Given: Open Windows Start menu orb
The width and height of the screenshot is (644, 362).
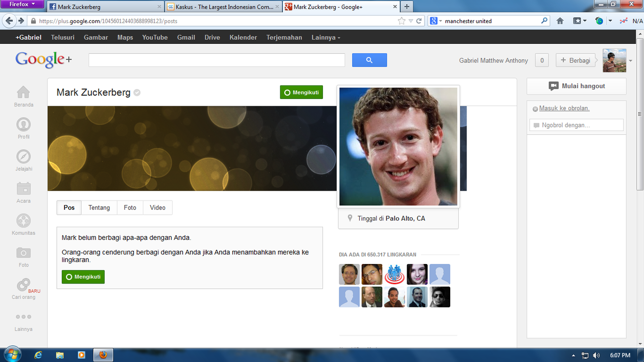Looking at the screenshot, I should [x=12, y=354].
